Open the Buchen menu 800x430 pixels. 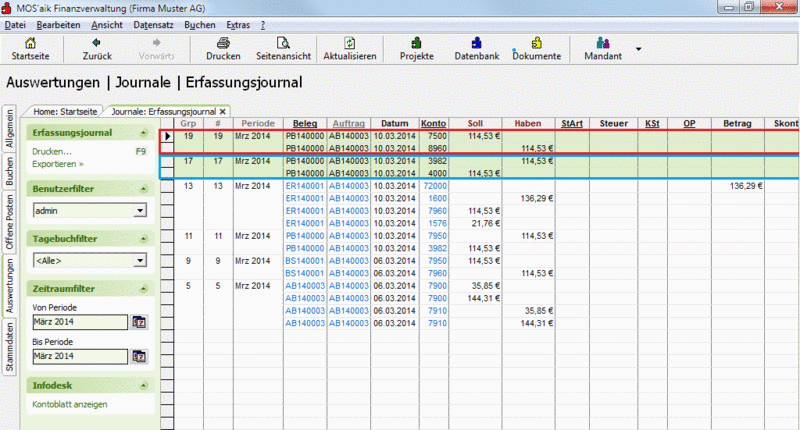[x=199, y=25]
